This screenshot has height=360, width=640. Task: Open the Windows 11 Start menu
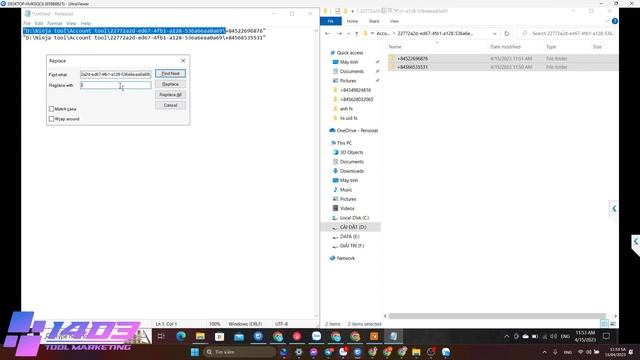(x=195, y=352)
